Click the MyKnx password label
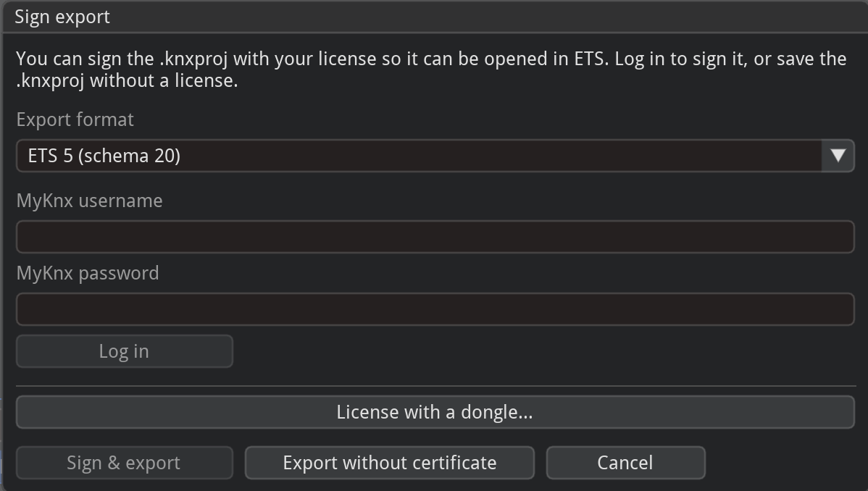 coord(88,273)
